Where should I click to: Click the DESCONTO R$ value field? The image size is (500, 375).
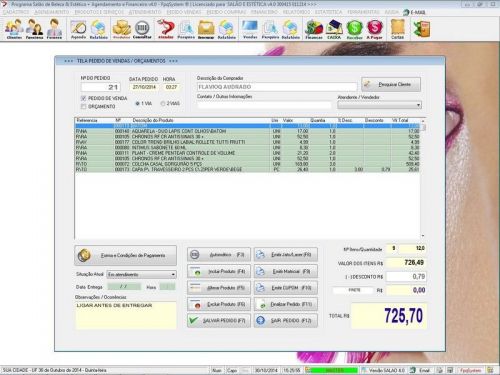tap(406, 276)
